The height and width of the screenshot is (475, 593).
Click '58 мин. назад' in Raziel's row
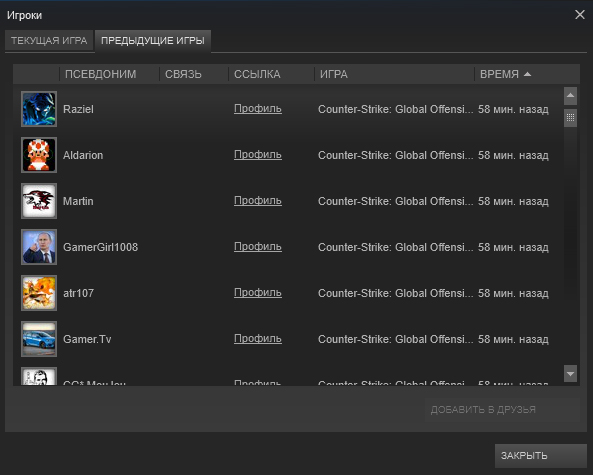[x=513, y=109]
